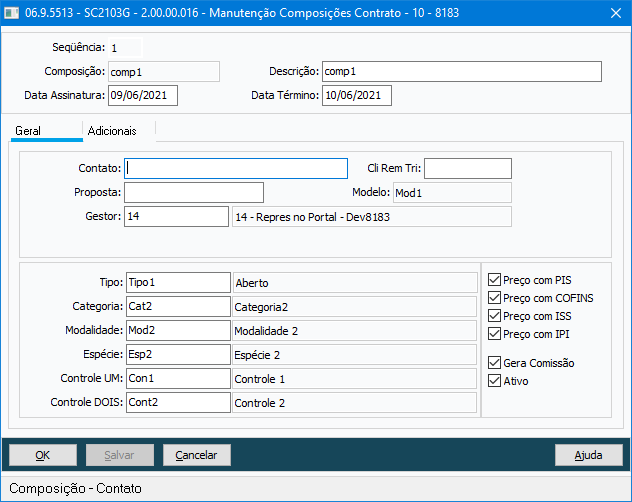Click the Cli Rem Tri field

point(468,169)
